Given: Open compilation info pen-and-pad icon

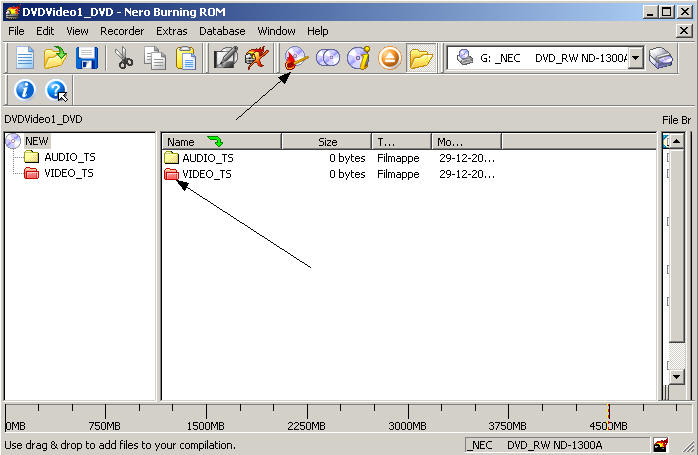Looking at the screenshot, I should click(x=226, y=58).
